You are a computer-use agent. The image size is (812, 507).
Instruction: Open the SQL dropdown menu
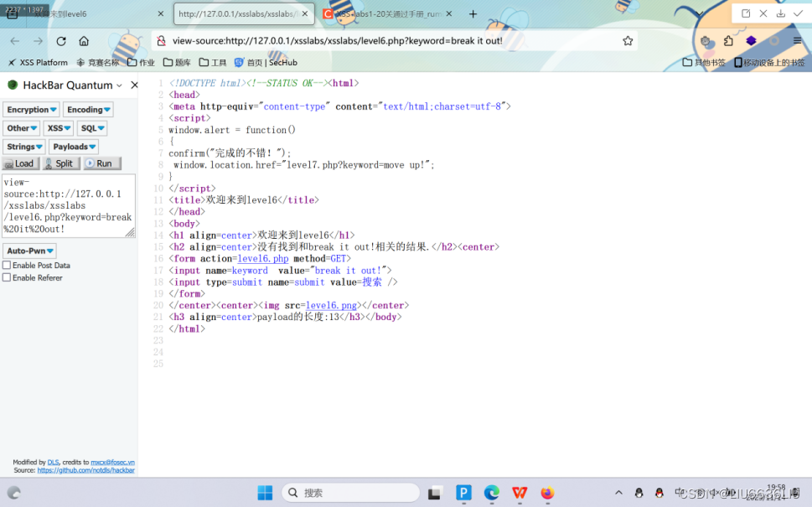[92, 128]
